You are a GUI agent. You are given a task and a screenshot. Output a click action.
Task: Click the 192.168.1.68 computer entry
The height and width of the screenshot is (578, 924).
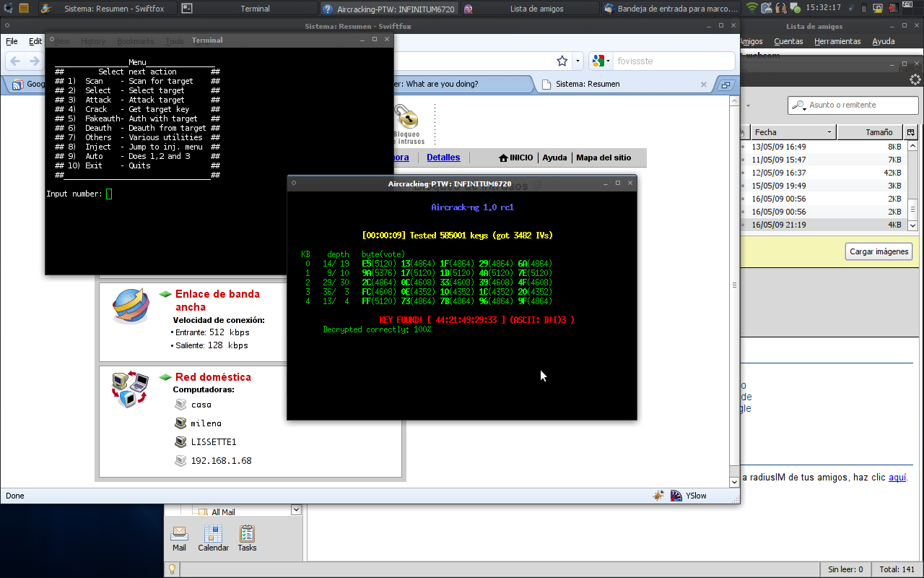pos(221,460)
